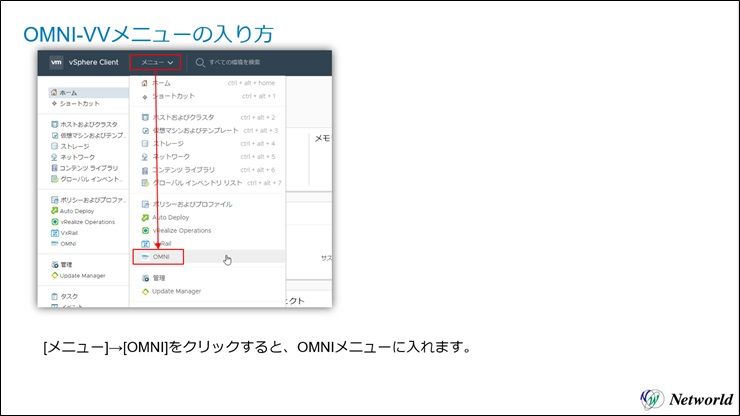The height and width of the screenshot is (416, 740).
Task: Click ネットワーク icon in the sidebar
Action: click(x=54, y=157)
